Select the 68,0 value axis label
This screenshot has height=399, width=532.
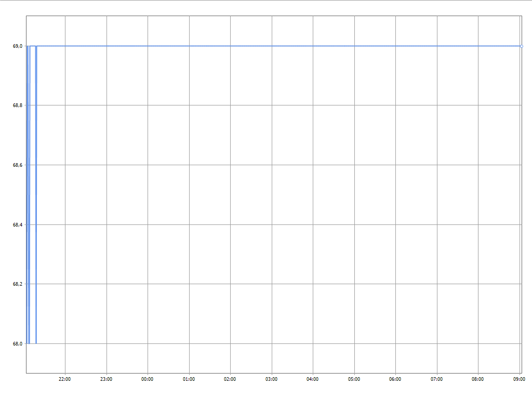click(x=18, y=344)
